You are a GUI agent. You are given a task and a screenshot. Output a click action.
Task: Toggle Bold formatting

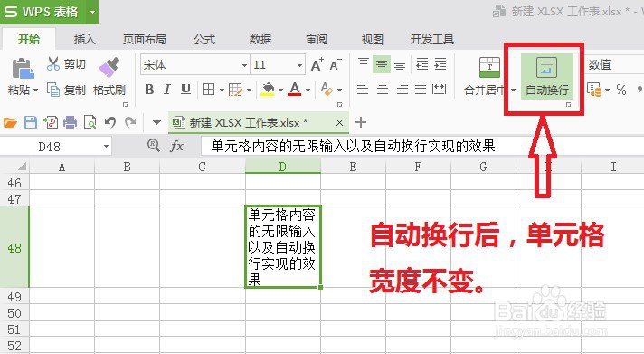click(149, 90)
